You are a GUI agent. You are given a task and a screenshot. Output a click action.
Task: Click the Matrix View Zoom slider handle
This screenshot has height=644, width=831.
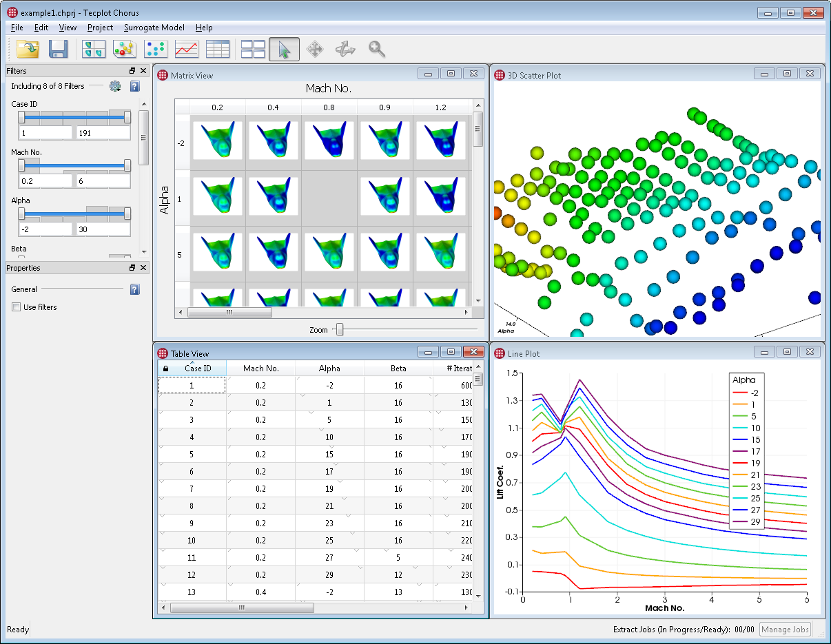click(339, 330)
